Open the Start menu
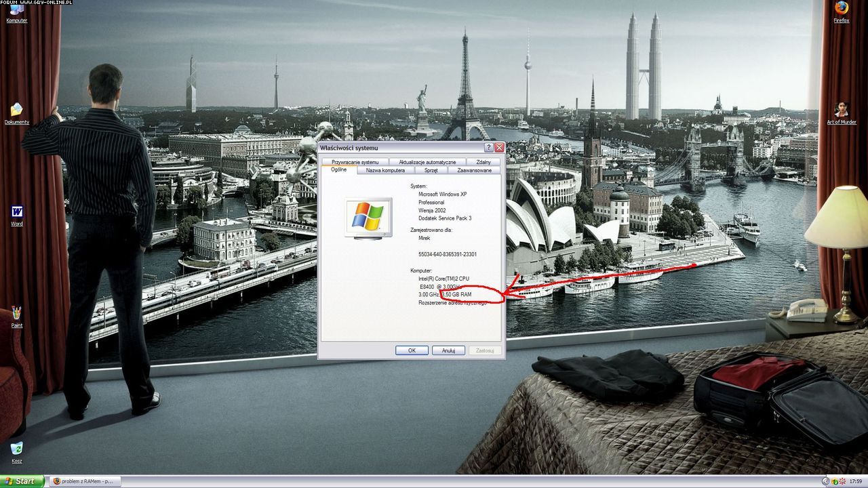Screen dimensions: 868x488 (22, 481)
